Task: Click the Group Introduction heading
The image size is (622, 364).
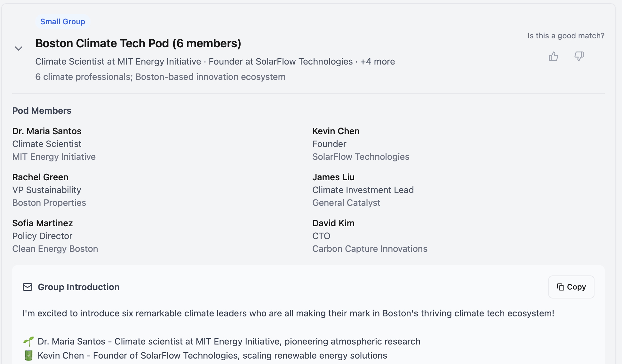Action: 78,287
